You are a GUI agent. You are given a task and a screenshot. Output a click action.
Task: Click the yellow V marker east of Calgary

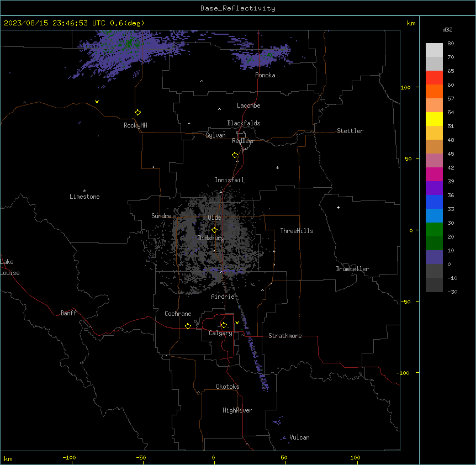click(x=237, y=323)
